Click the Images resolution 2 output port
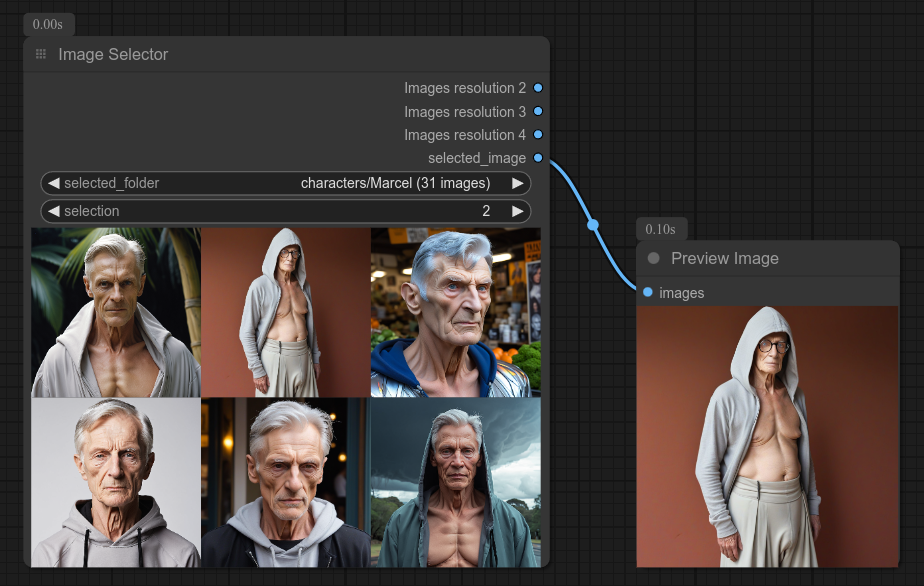Viewport: 924px width, 586px height. click(538, 88)
